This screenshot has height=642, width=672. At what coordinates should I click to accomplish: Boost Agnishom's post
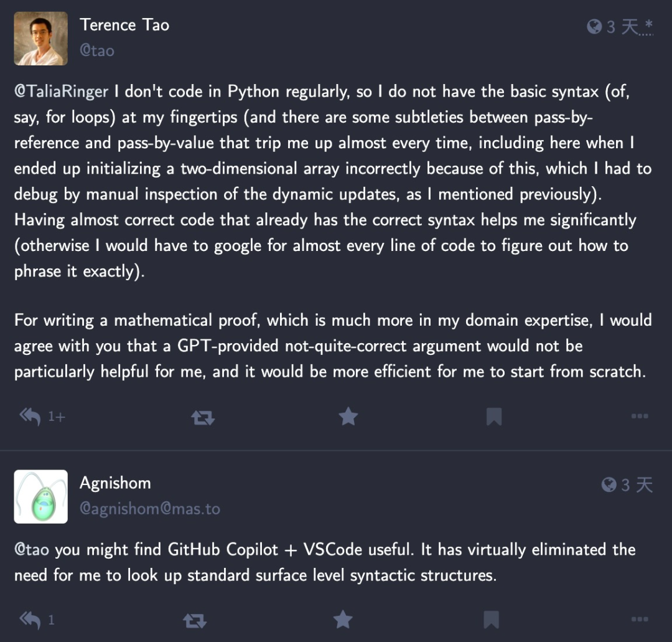tap(195, 620)
